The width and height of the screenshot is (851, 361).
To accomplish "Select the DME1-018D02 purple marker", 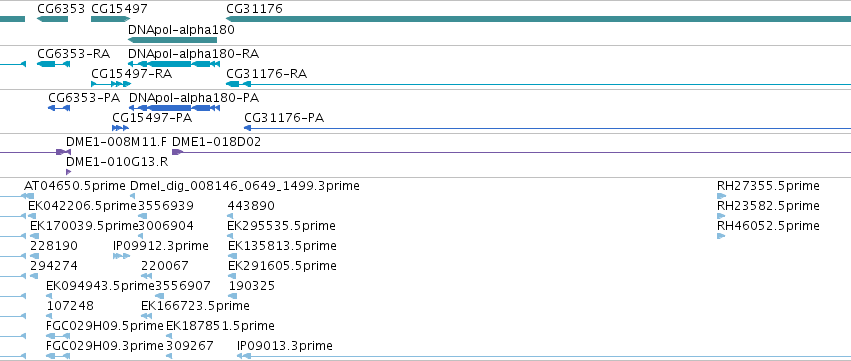I will point(176,152).
